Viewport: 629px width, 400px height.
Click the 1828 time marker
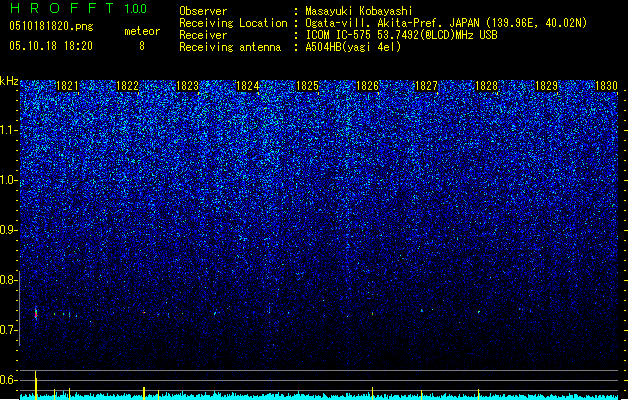pyautogui.click(x=486, y=86)
